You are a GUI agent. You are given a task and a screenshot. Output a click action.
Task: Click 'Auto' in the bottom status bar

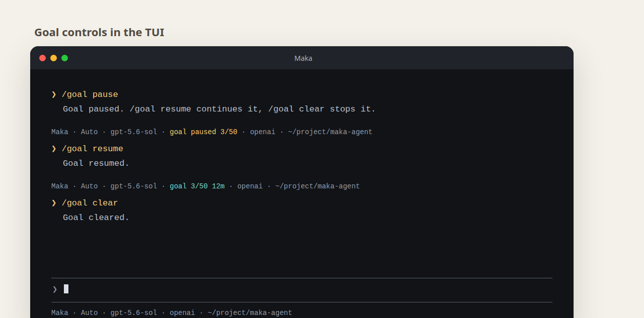tap(90, 313)
